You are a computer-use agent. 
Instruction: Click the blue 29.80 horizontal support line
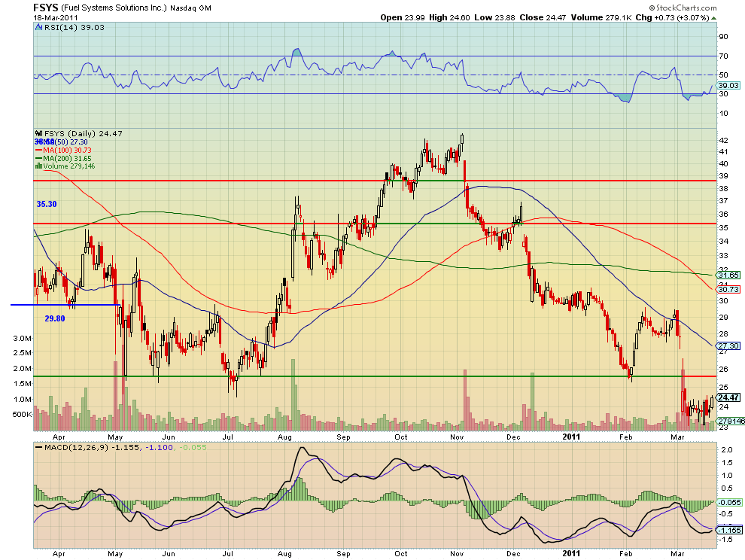(x=65, y=305)
